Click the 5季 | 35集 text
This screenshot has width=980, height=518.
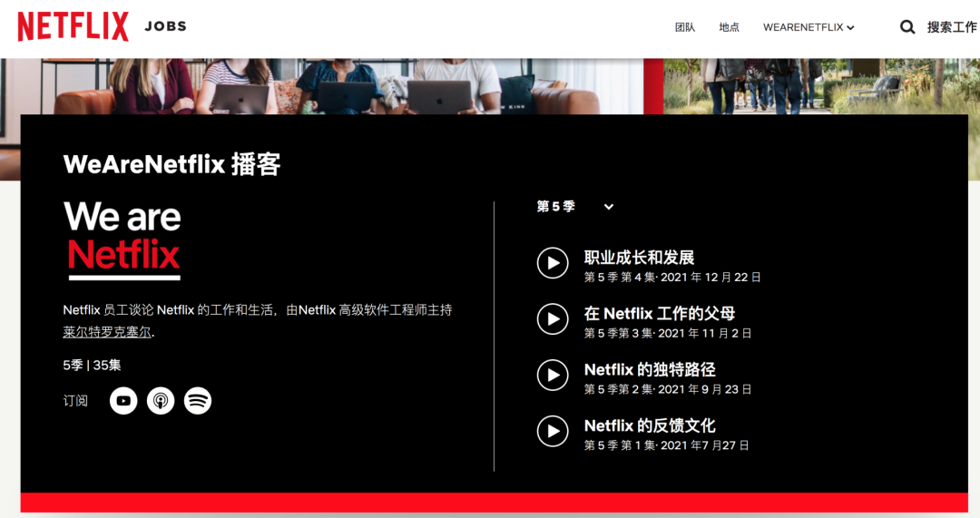(x=92, y=366)
